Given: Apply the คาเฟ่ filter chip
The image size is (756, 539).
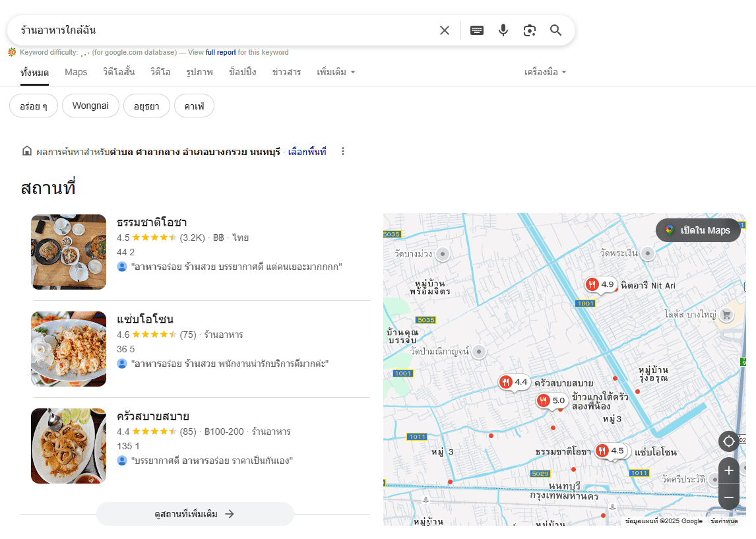Looking at the screenshot, I should pyautogui.click(x=195, y=106).
